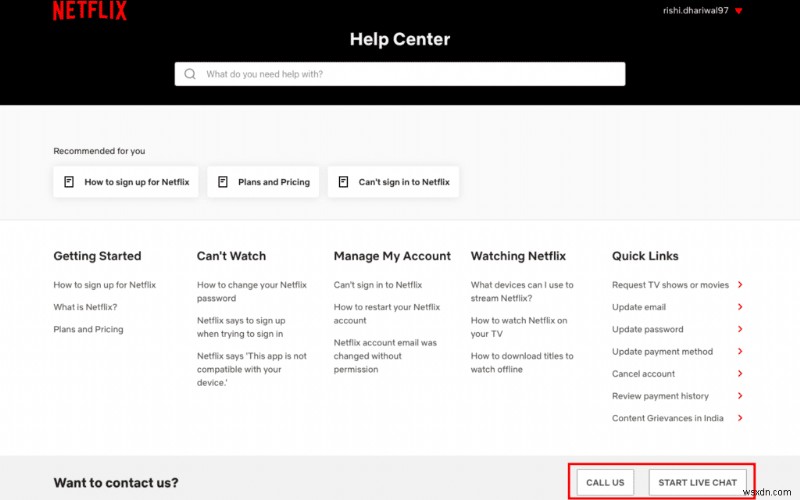The image size is (800, 500).
Task: Open 'This app is not compatible' article
Action: coord(252,369)
